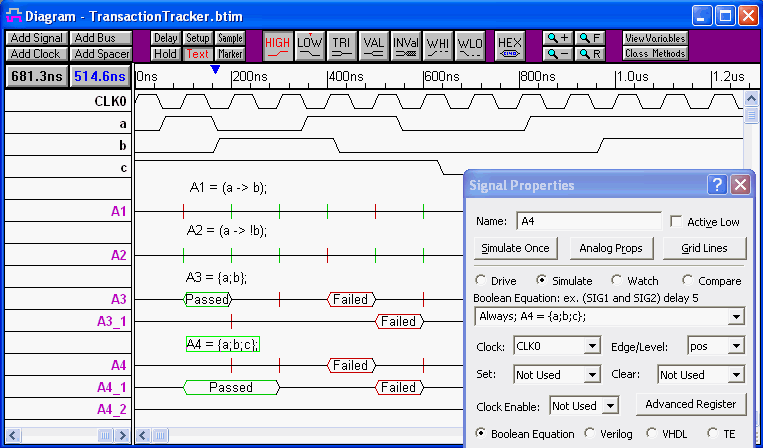Select the LOW waveform state button

[310, 46]
